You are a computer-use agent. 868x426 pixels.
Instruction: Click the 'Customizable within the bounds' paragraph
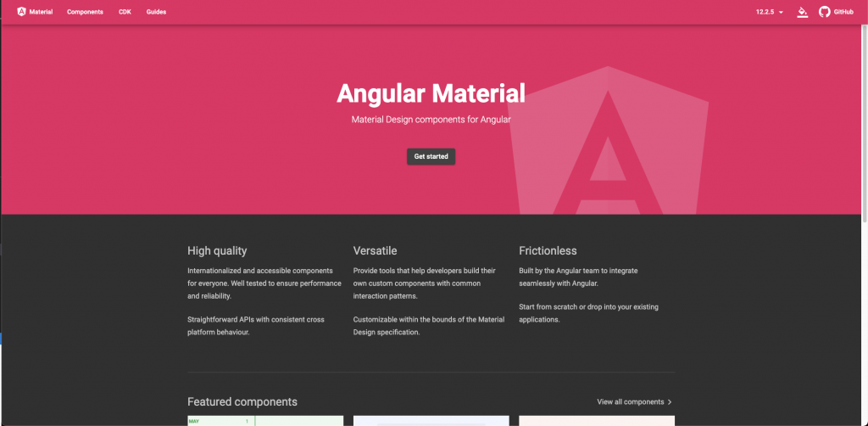point(428,326)
